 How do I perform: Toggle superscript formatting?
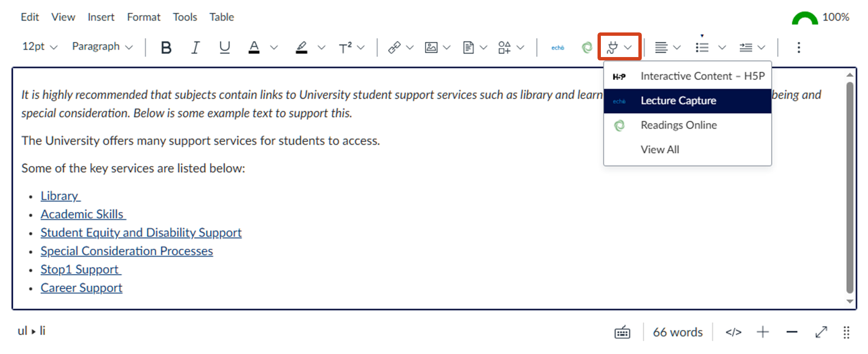[x=346, y=48]
